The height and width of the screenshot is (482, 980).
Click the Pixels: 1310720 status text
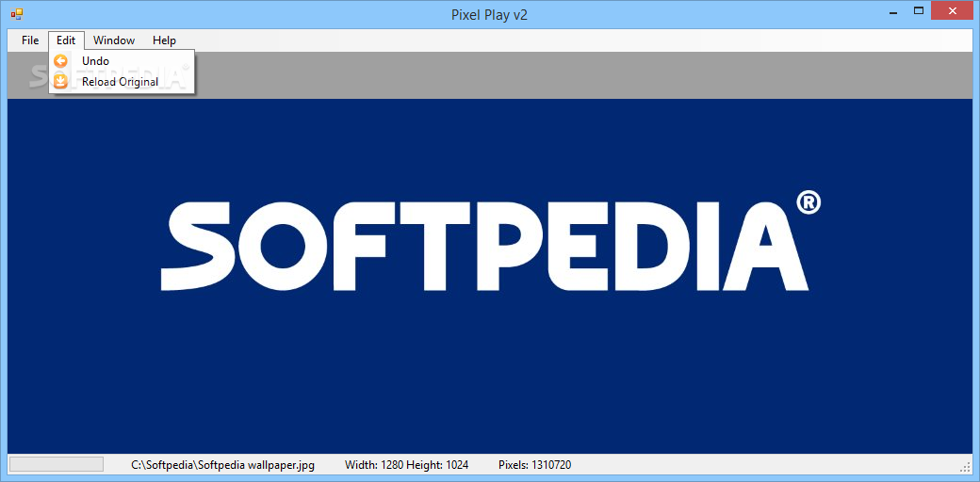pyautogui.click(x=534, y=464)
